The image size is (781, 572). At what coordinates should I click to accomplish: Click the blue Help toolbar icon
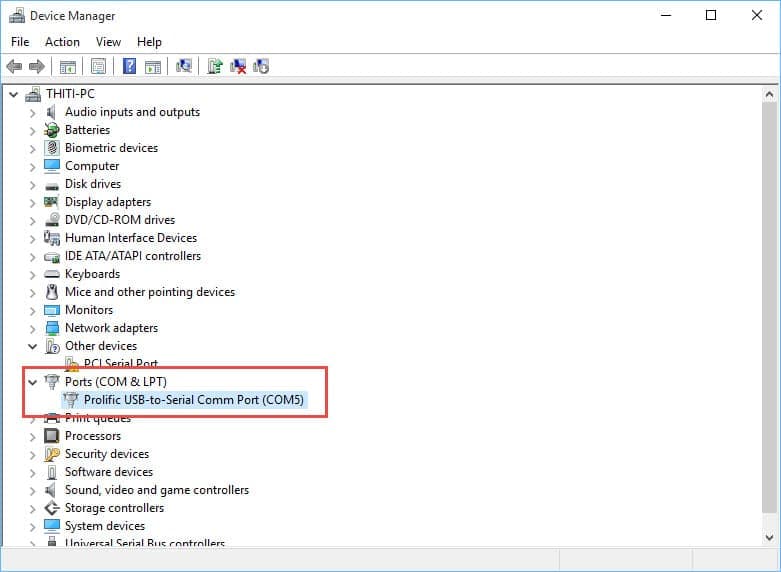129,67
